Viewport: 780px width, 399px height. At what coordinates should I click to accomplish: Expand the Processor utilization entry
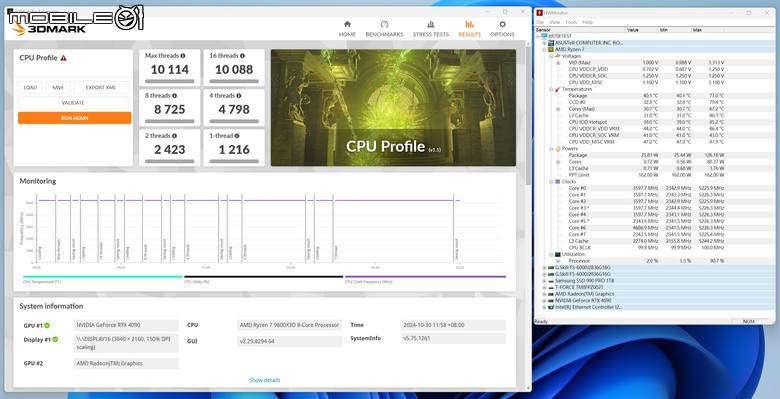coord(558,261)
